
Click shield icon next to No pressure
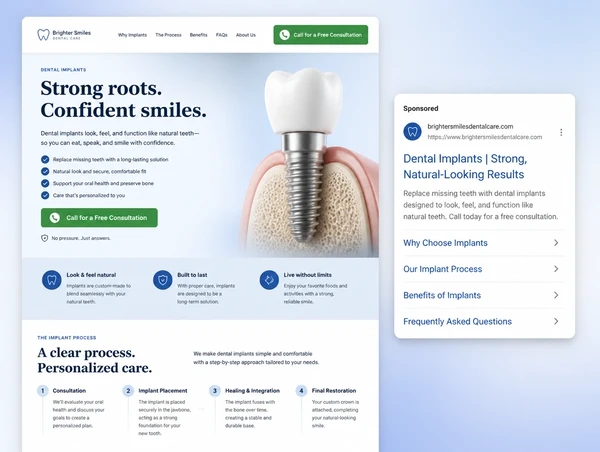44,238
